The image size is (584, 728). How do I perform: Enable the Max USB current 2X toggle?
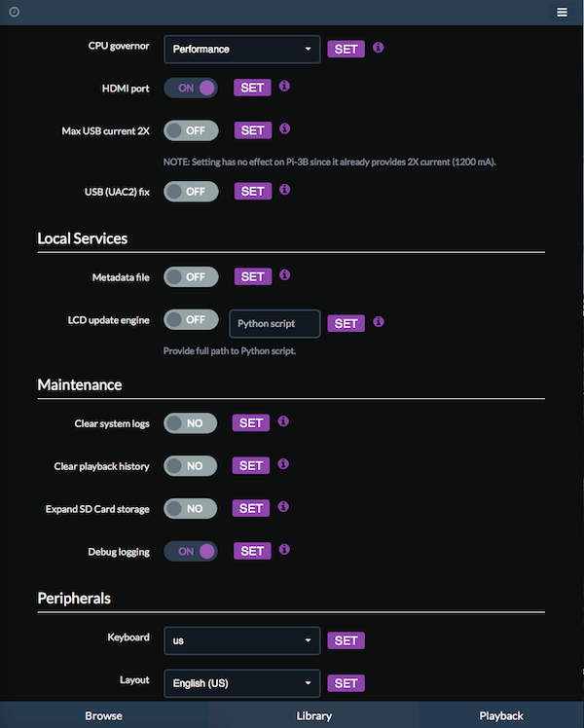coord(191,130)
